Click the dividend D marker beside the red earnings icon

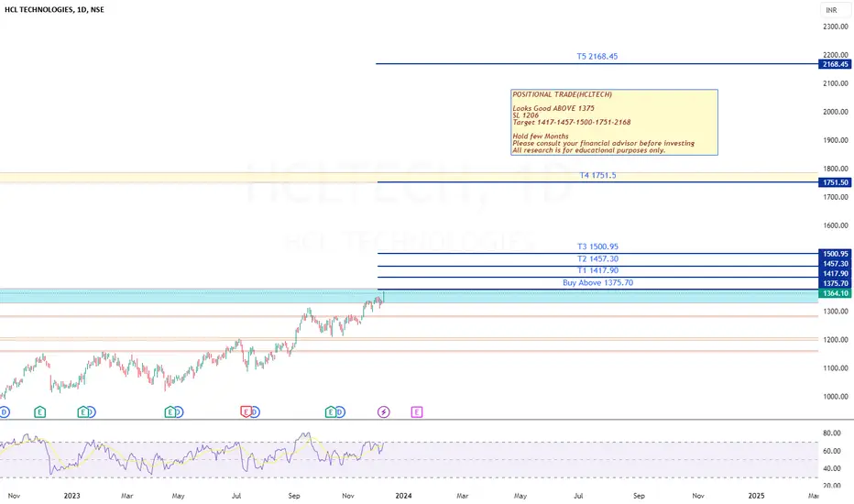click(255, 412)
